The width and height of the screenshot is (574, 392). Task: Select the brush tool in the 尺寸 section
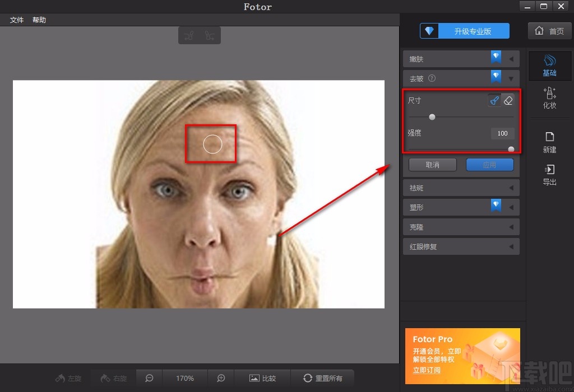click(x=494, y=100)
